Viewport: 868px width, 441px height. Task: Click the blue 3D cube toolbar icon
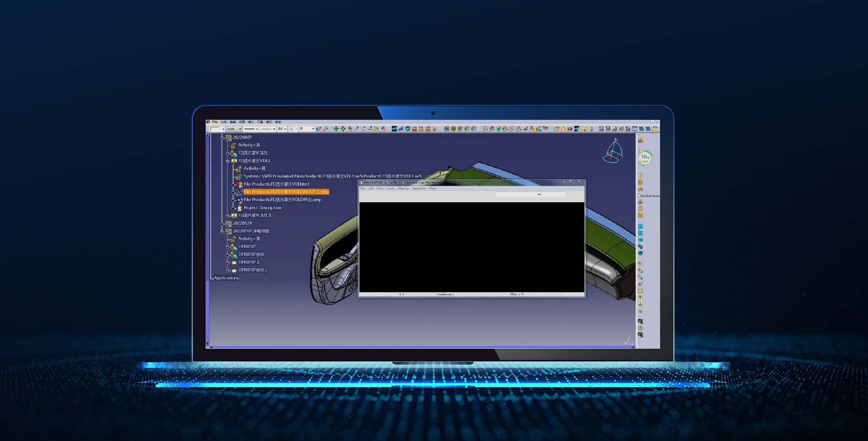click(408, 129)
